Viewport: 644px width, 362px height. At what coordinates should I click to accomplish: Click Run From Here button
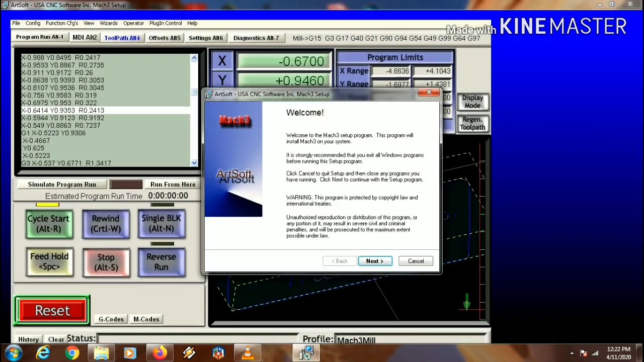(x=173, y=185)
